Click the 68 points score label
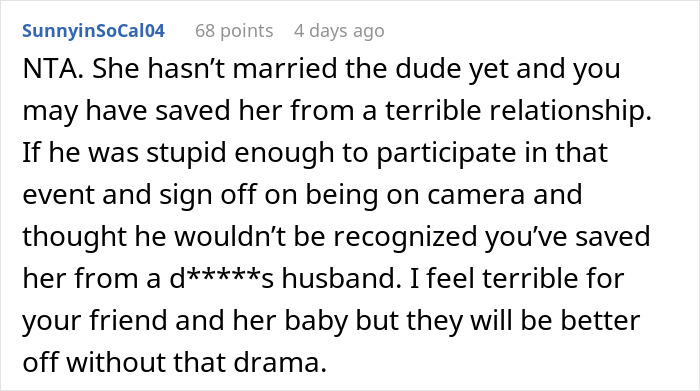The image size is (700, 391). tap(234, 31)
